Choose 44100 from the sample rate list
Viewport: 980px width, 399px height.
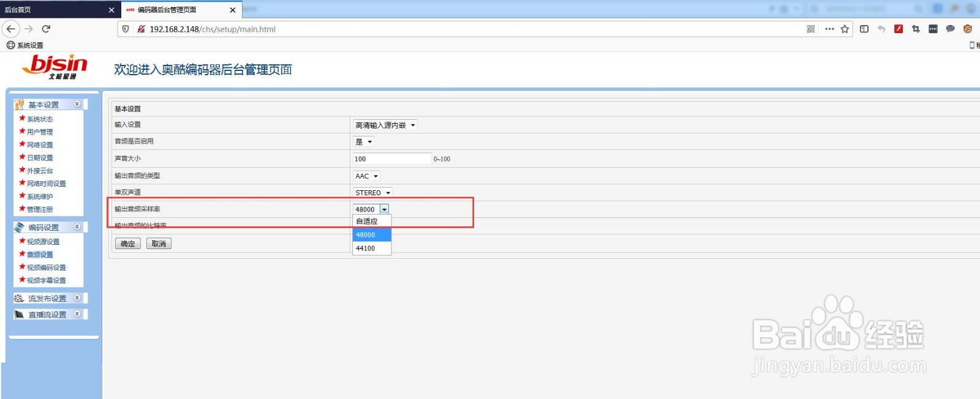[x=372, y=248]
